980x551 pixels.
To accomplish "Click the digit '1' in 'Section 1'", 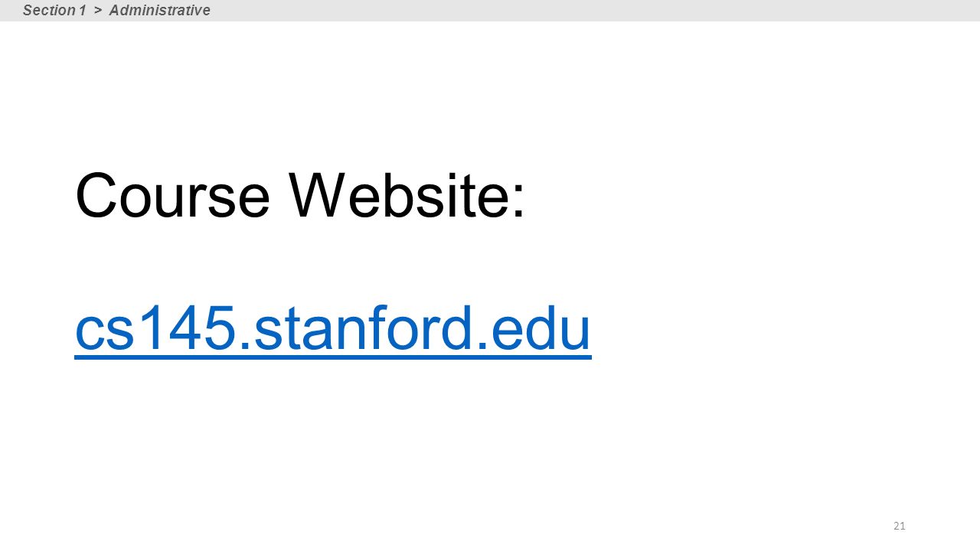I will point(82,10).
